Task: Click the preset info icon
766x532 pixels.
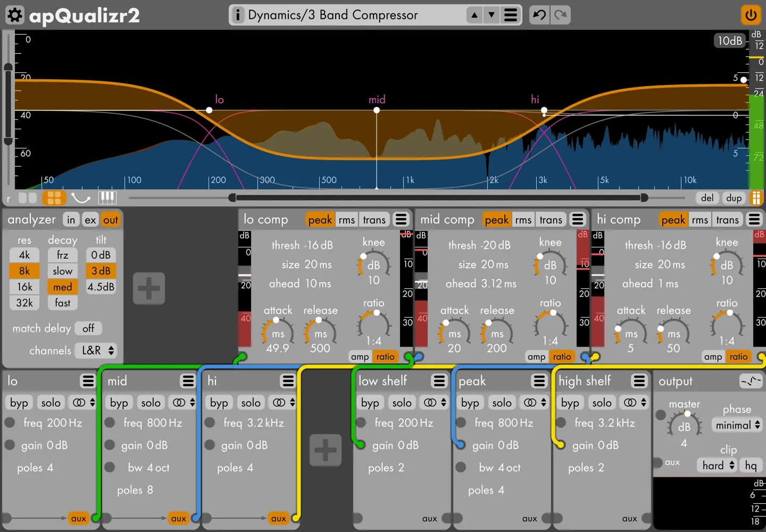Action: [x=238, y=15]
